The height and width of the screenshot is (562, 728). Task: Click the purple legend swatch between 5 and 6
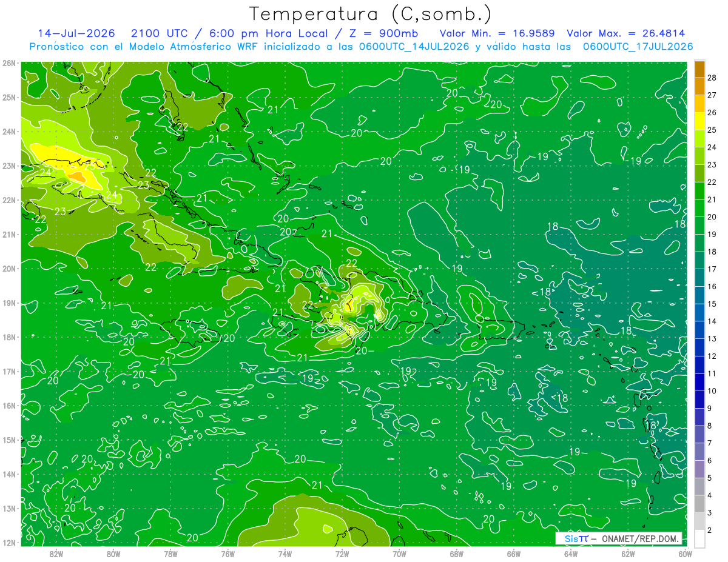pos(699,469)
